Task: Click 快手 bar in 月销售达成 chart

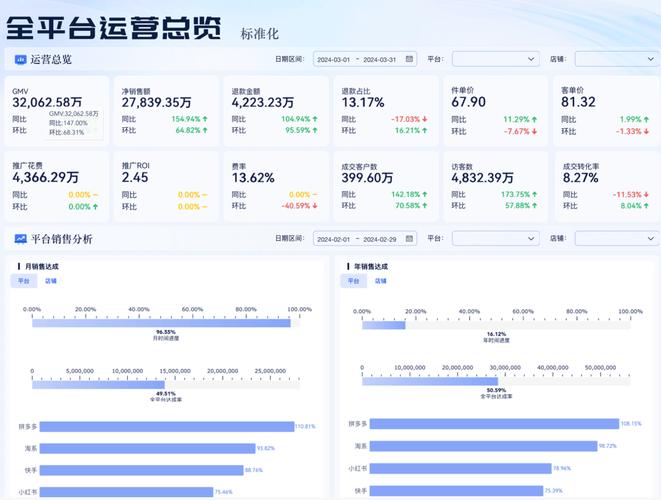Action: (142, 470)
